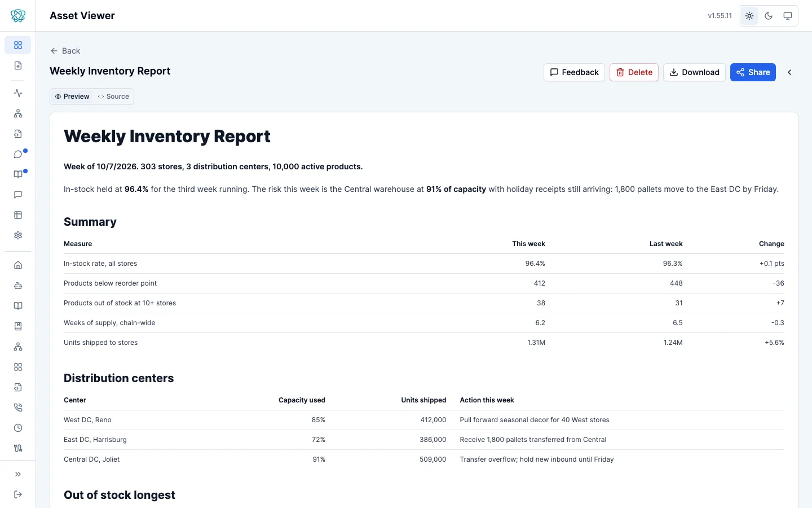This screenshot has height=508, width=812.
Task: Expand the sidebar with double chevron
Action: [18, 474]
